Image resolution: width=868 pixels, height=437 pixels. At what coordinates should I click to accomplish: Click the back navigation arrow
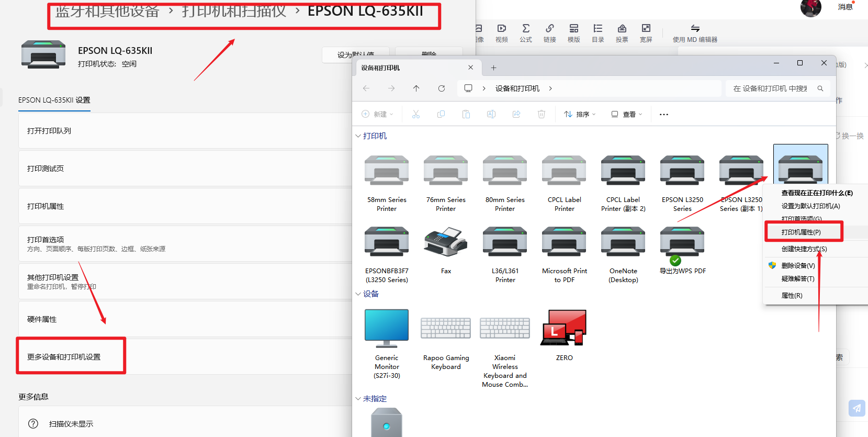[366, 88]
